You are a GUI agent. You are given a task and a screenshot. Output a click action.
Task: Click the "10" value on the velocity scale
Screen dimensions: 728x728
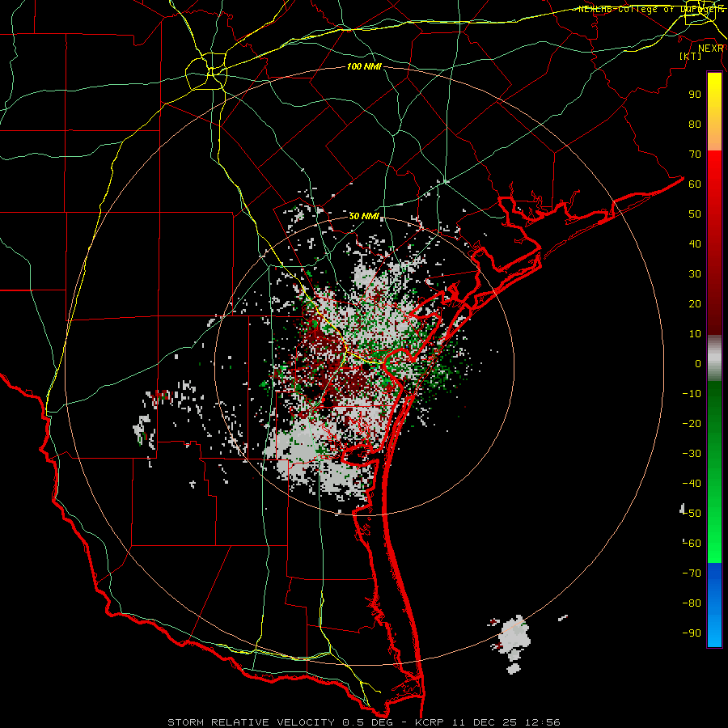[695, 334]
